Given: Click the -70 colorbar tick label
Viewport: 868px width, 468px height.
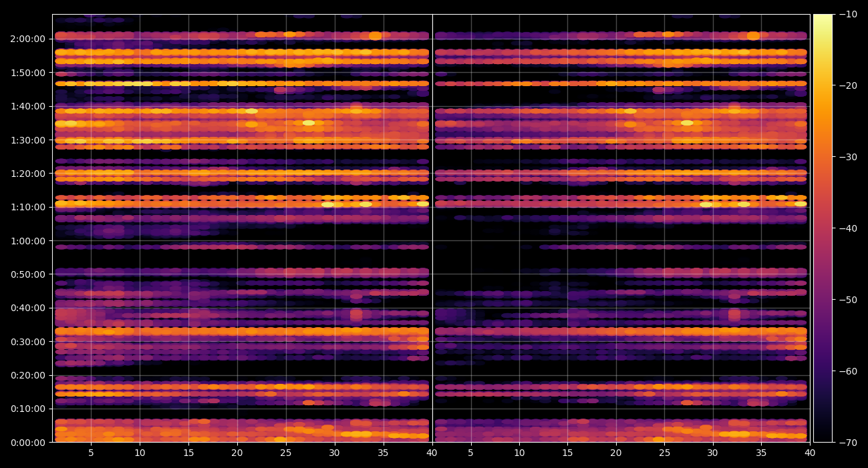Looking at the screenshot, I should [849, 442].
